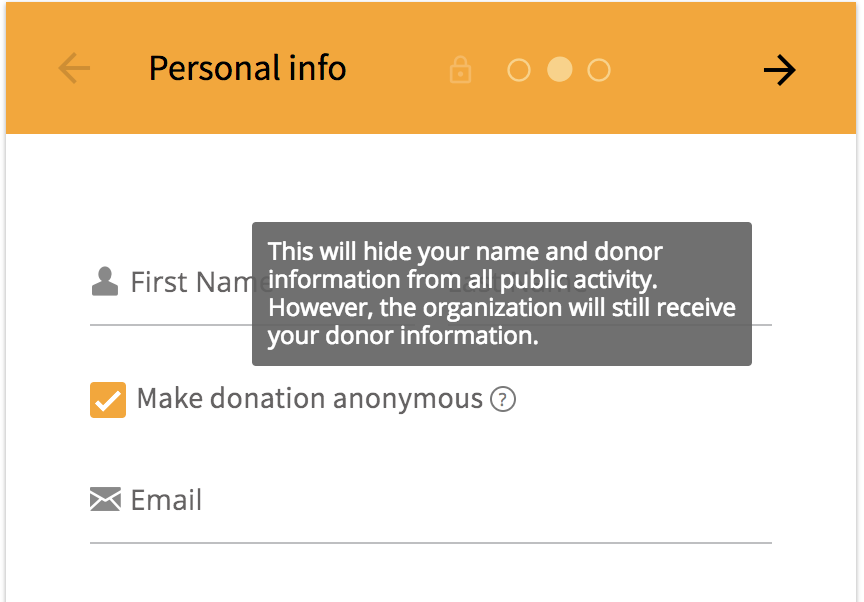
Task: Click the "Email" placeholder text
Action: (x=166, y=500)
